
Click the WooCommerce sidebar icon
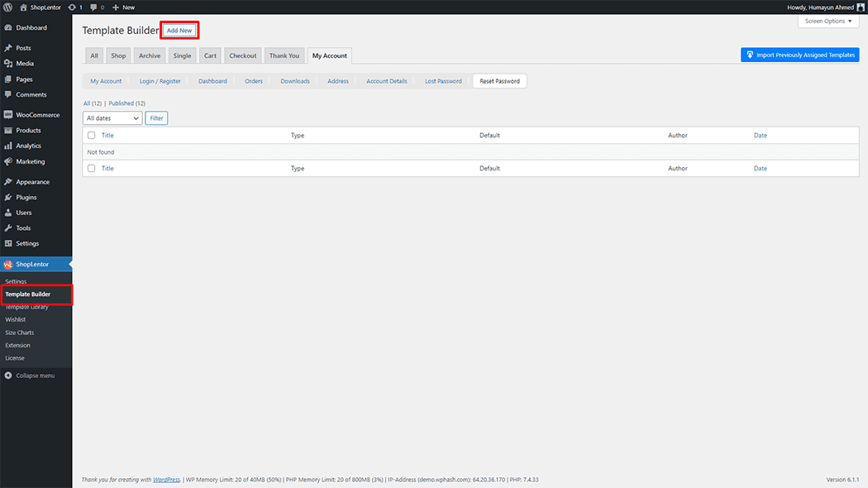(8, 115)
